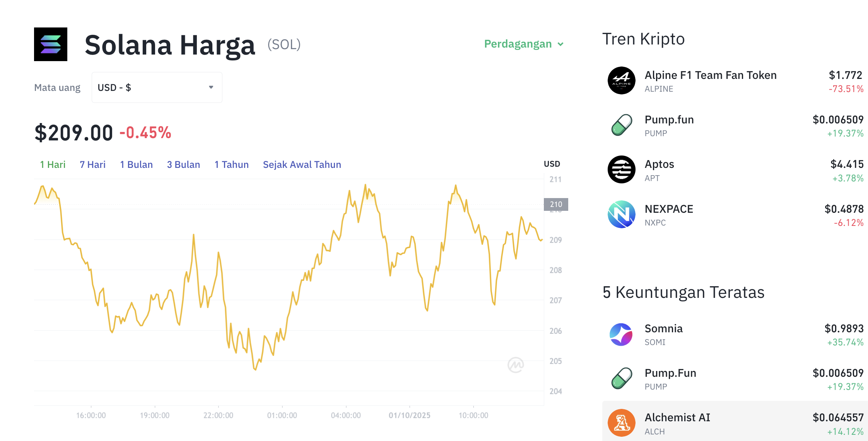Click the 210 price marker on chart axis
Screen dimensions: 868x441
coord(556,204)
